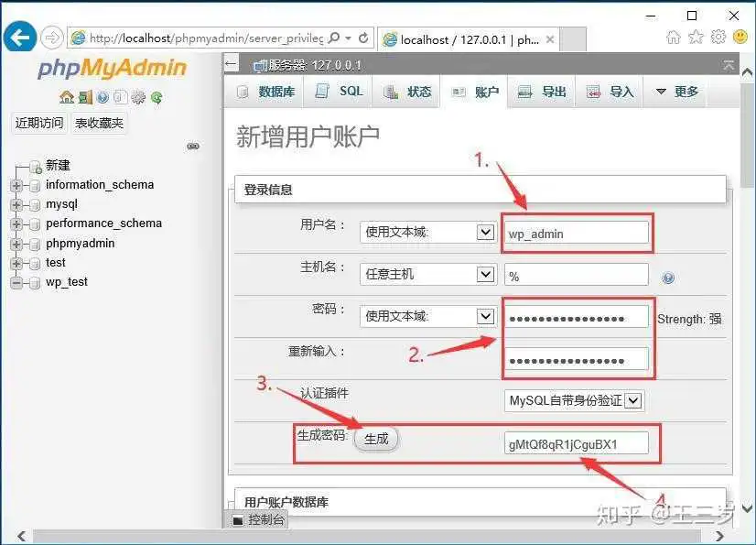Expand the information_schema database node

point(16,185)
